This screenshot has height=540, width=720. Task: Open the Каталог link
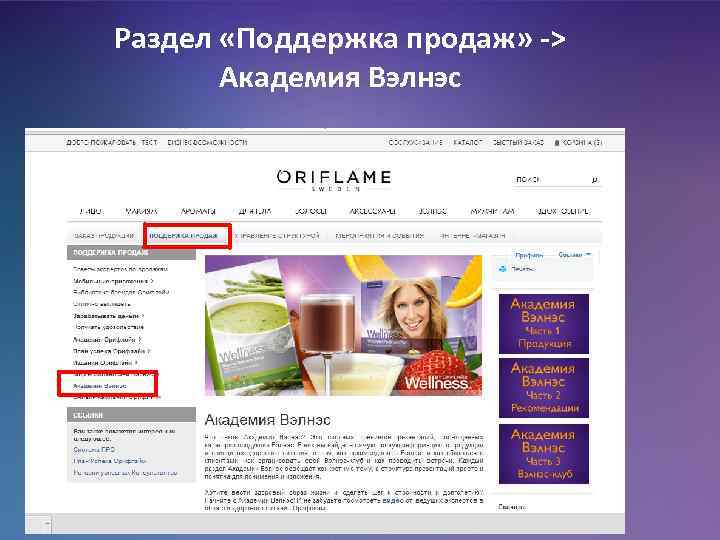click(468, 142)
